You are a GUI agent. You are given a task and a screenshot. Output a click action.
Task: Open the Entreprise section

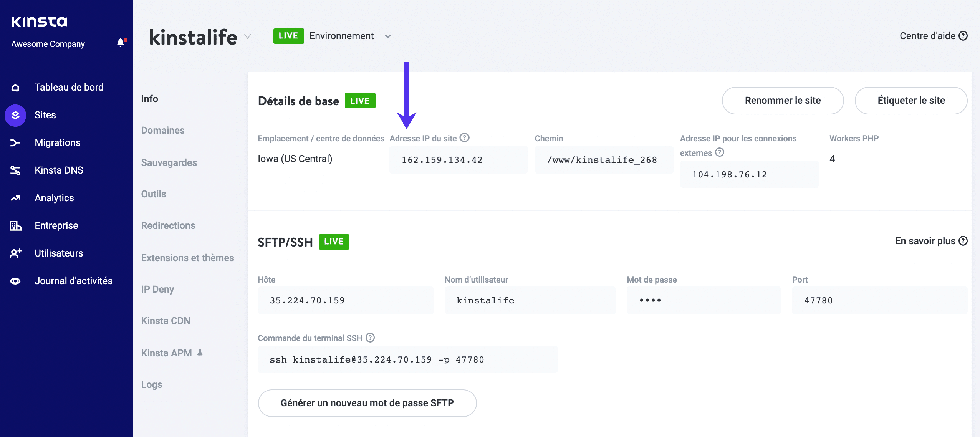56,225
